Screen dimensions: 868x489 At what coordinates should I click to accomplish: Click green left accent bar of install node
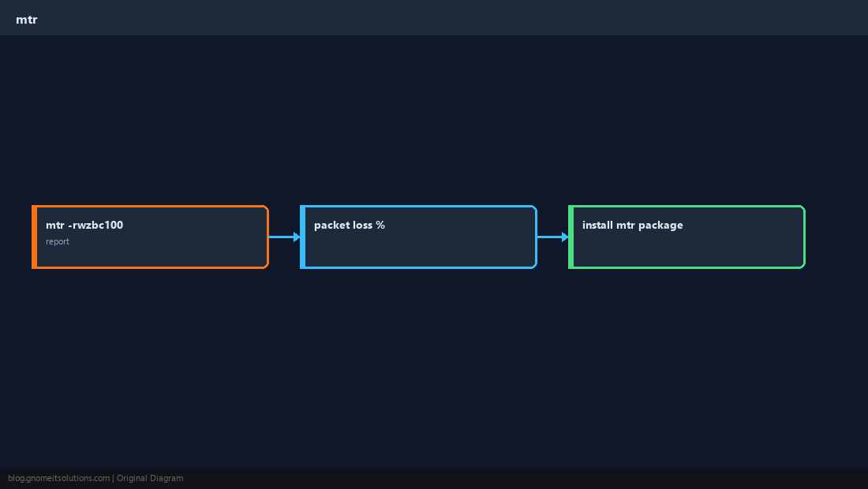click(x=571, y=237)
